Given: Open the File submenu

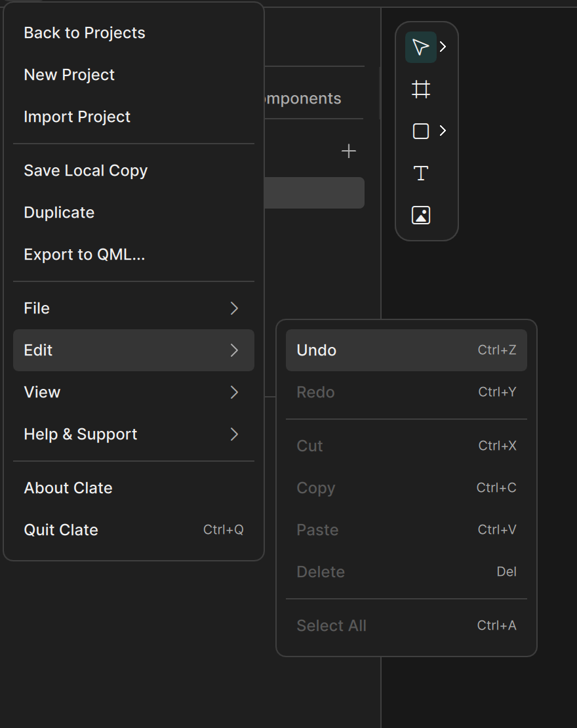Looking at the screenshot, I should [134, 308].
